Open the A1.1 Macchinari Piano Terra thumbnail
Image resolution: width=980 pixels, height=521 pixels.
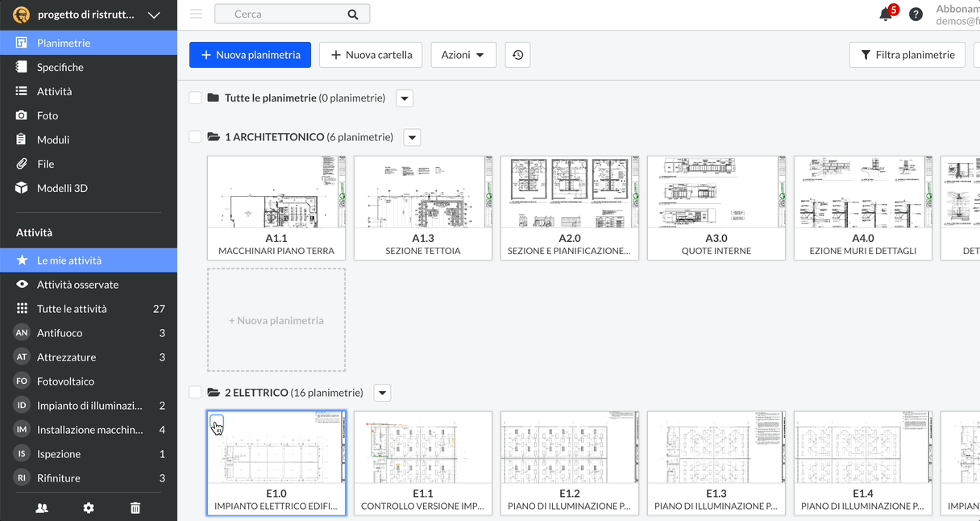[x=276, y=192]
